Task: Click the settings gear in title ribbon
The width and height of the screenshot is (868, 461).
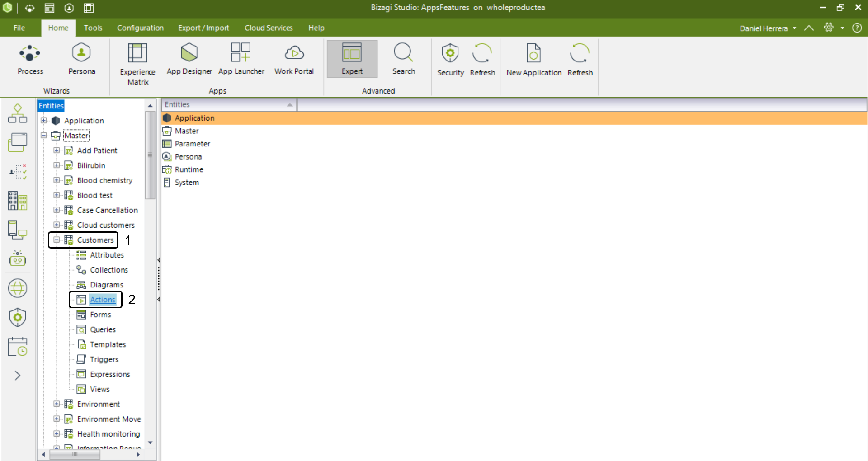Action: 828,28
